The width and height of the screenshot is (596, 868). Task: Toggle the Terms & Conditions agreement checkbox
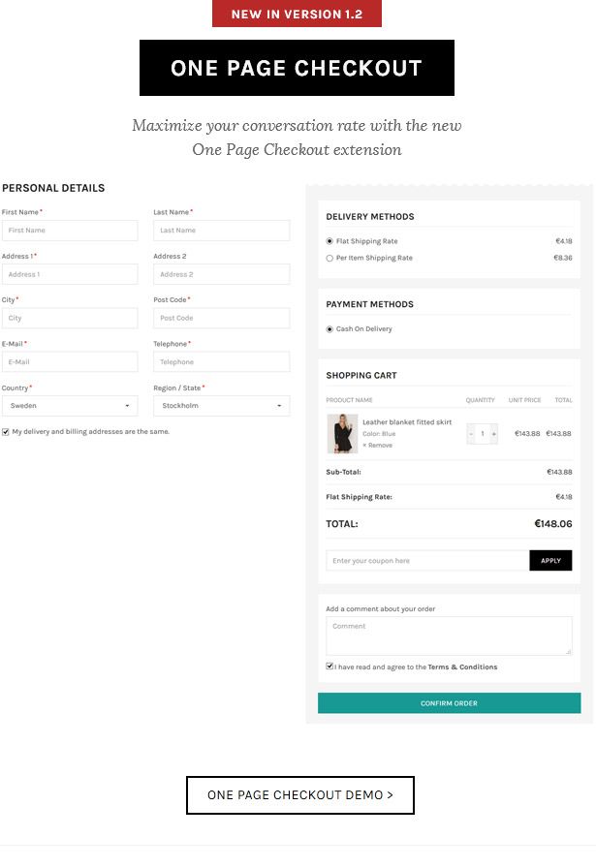[330, 666]
